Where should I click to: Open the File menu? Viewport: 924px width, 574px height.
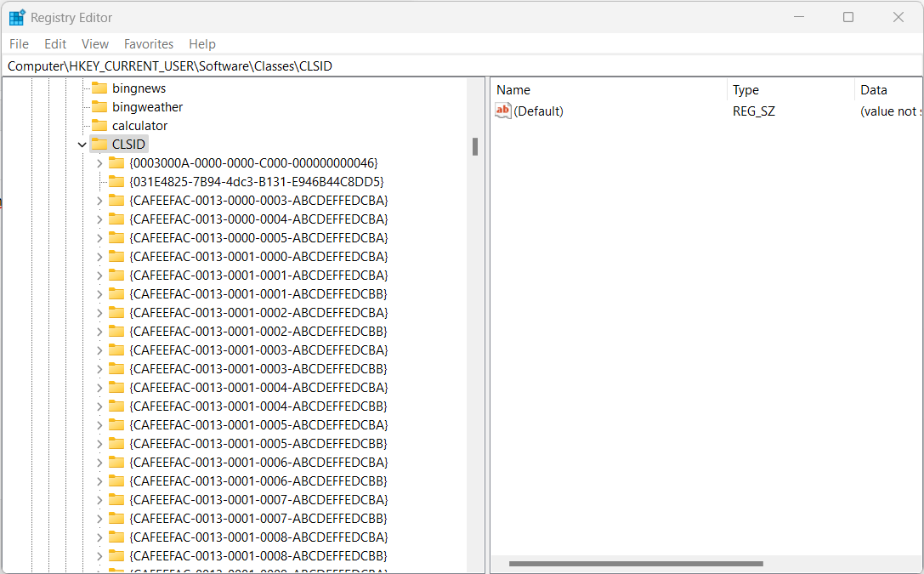coord(19,44)
